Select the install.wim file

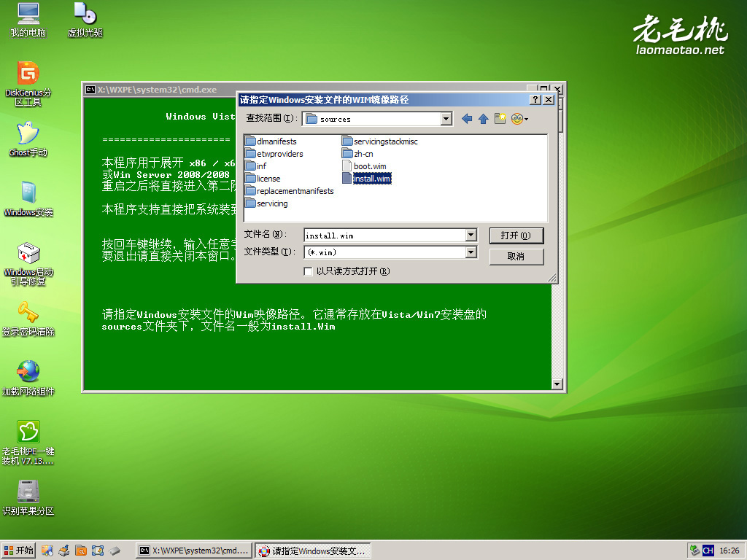(366, 179)
